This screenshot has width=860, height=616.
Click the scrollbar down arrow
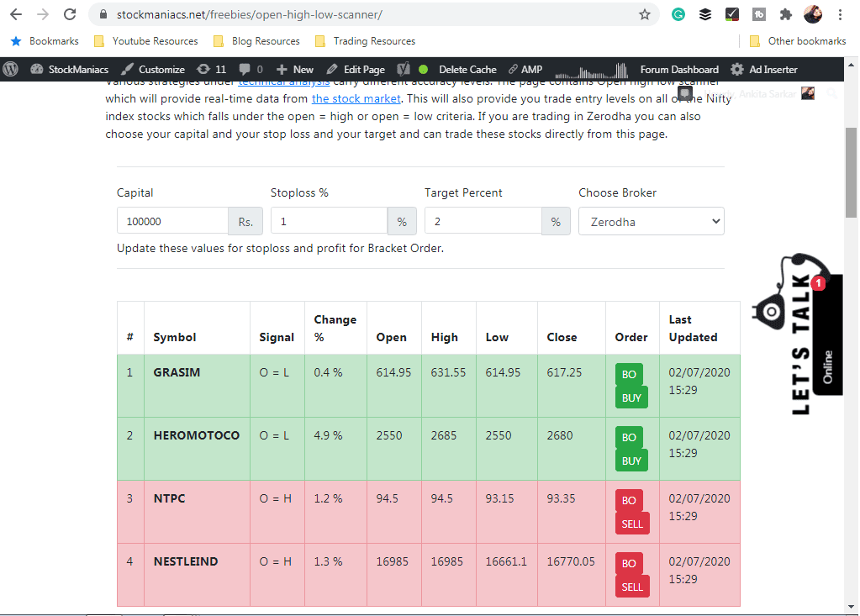[x=851, y=606]
